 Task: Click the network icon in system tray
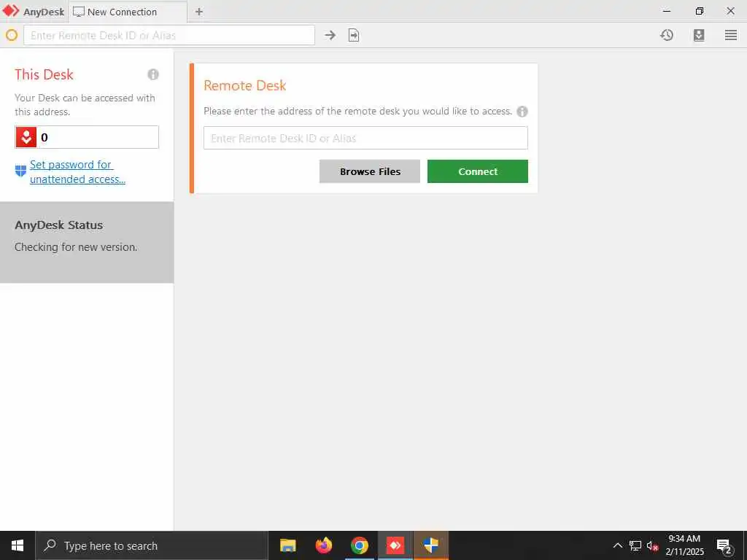pos(635,545)
